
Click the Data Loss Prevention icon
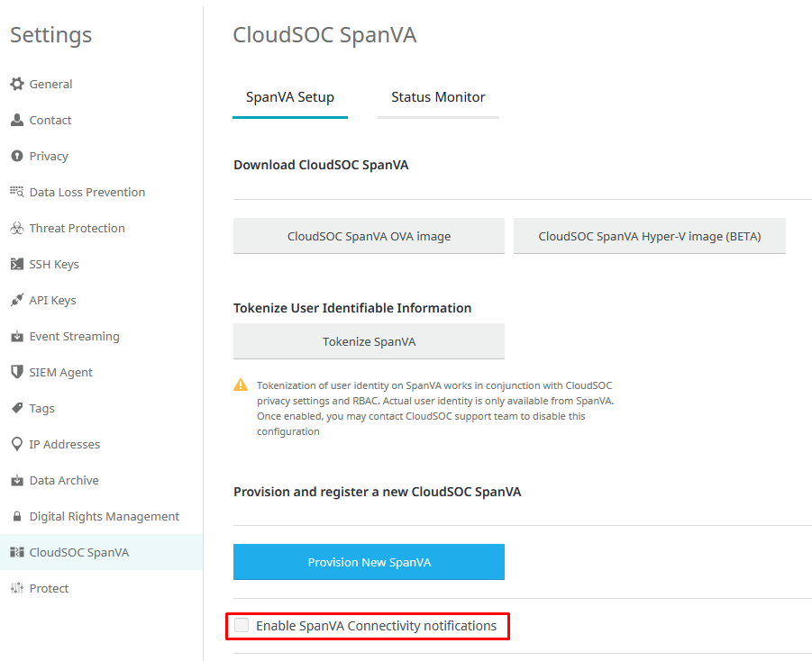point(16,192)
